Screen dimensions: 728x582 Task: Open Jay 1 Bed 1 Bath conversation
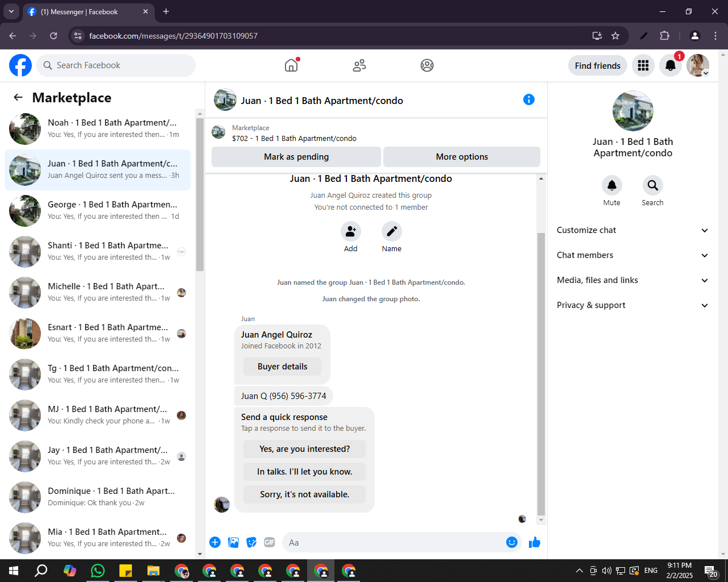pos(98,456)
